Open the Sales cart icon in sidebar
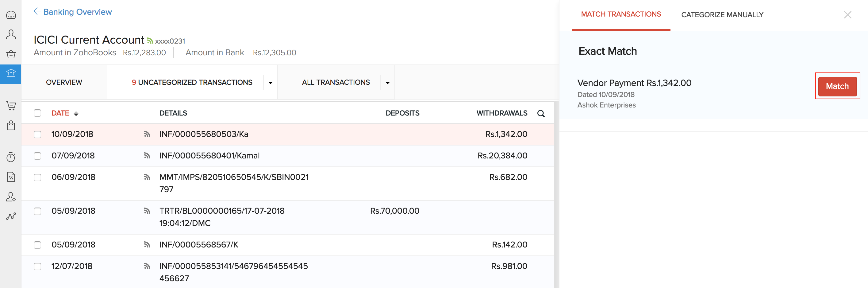The height and width of the screenshot is (288, 868). point(11,106)
